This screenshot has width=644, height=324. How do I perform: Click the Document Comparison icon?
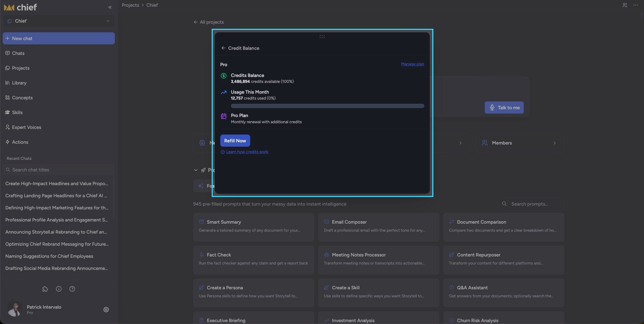pos(451,222)
